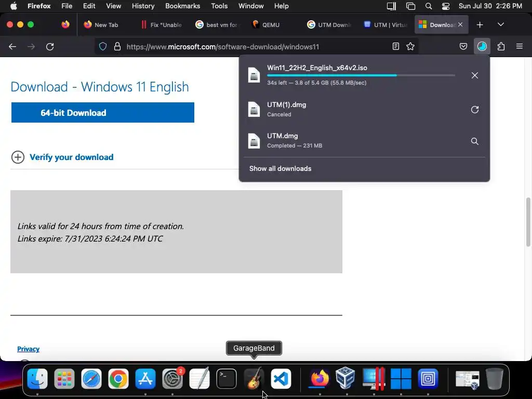
Task: Show UTM.dmg in Finder with magnifier icon
Action: (475, 141)
